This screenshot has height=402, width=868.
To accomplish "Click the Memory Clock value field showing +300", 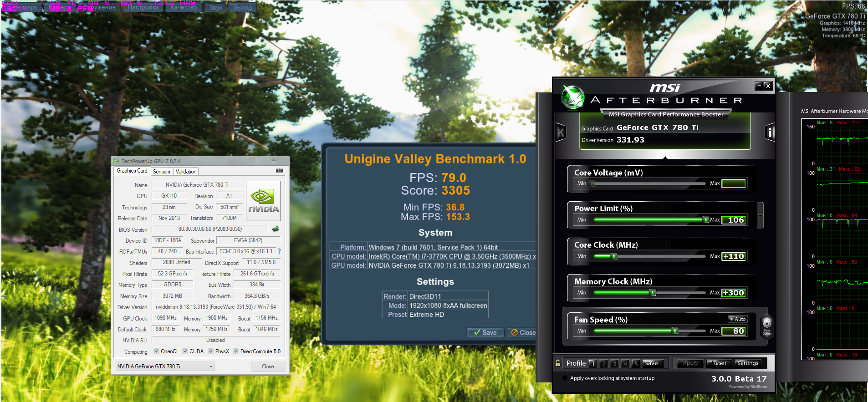I will pyautogui.click(x=734, y=293).
